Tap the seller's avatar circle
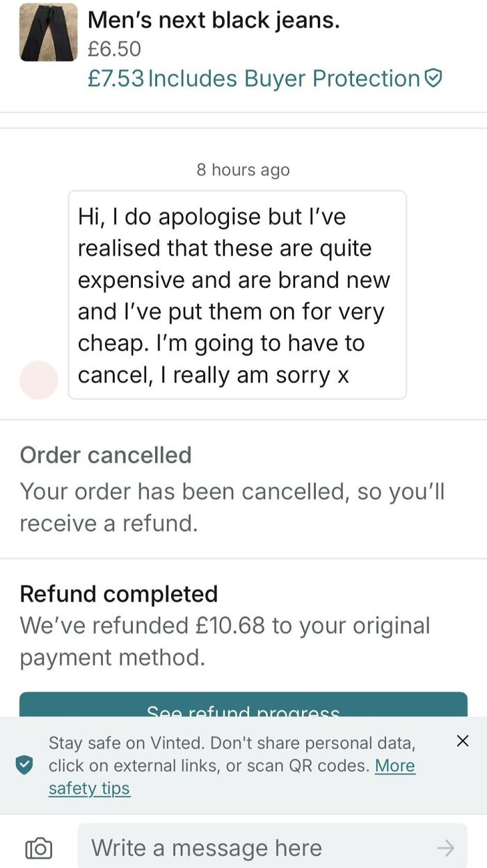Viewport: 487px width, 868px height. (40, 380)
